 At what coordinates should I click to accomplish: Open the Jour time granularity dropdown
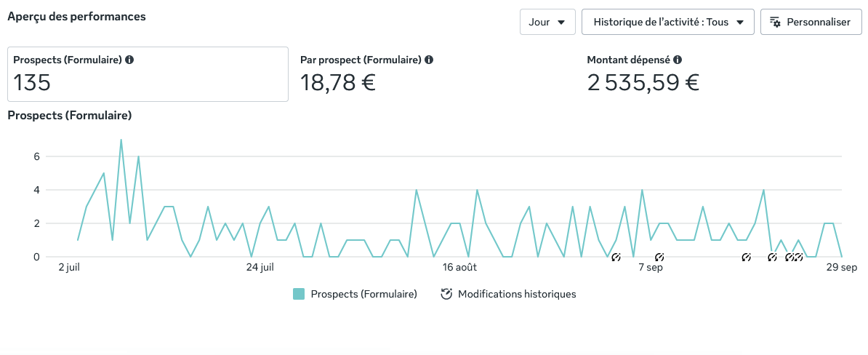(547, 22)
